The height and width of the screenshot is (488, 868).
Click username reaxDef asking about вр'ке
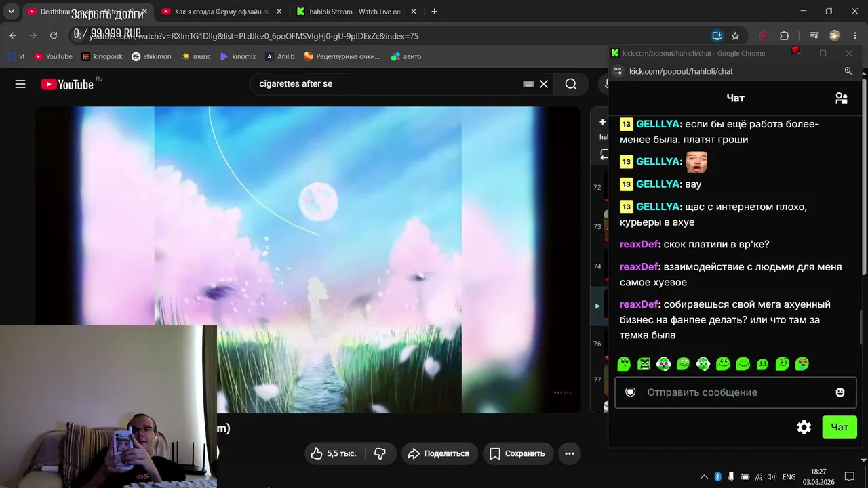click(x=639, y=244)
